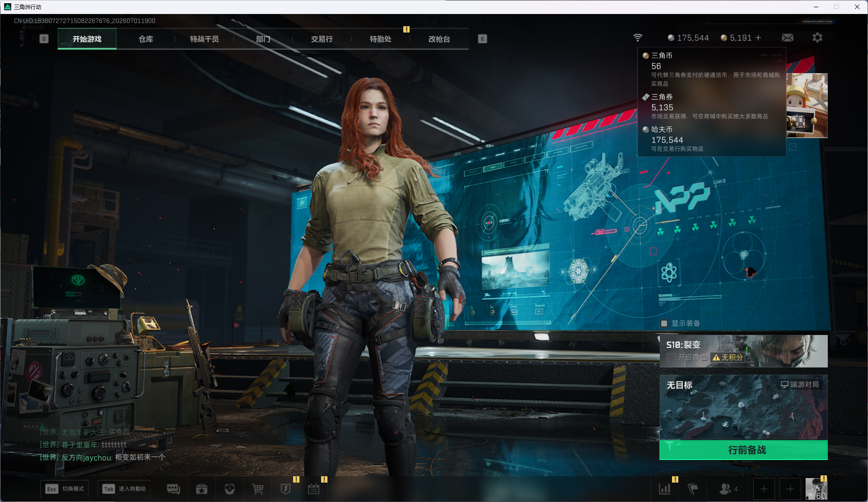
Task: Toggle the 端游对局 match type option
Action: (x=800, y=384)
